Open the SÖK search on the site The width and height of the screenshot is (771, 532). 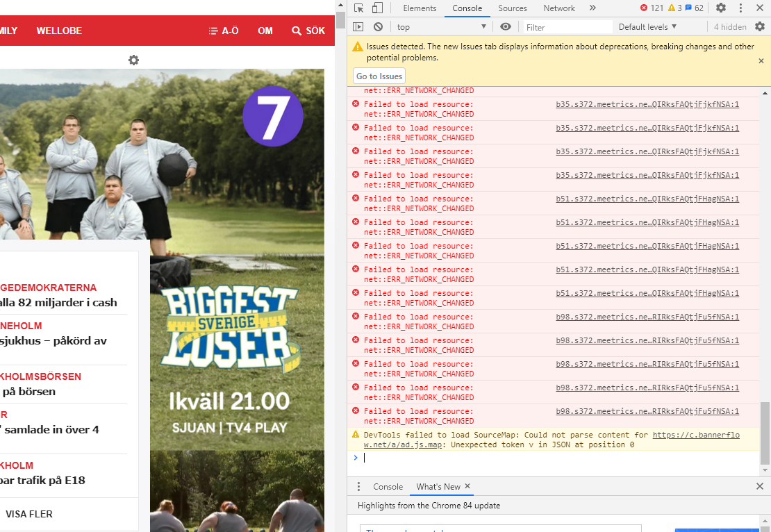308,31
